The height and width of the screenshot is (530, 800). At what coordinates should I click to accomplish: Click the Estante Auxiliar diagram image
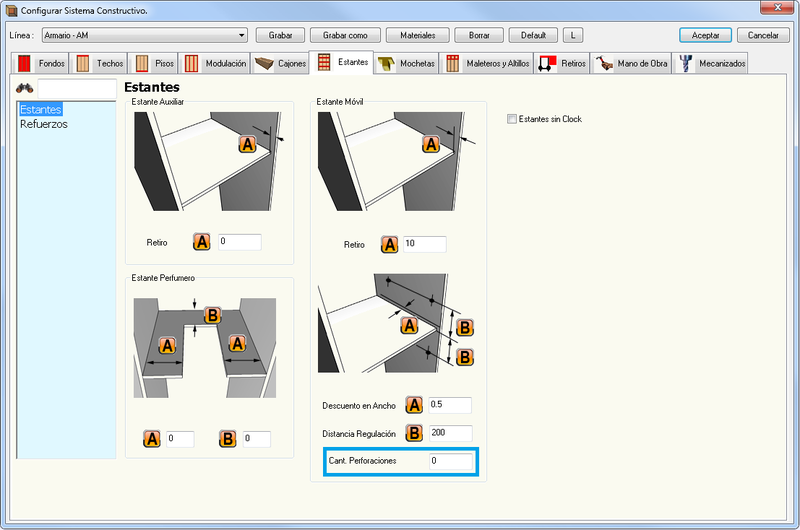[x=208, y=161]
